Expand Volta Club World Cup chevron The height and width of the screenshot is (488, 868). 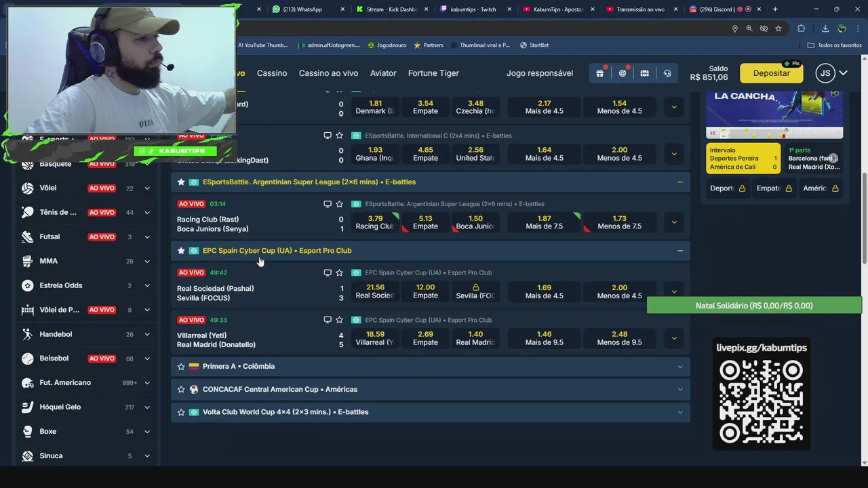pos(680,412)
